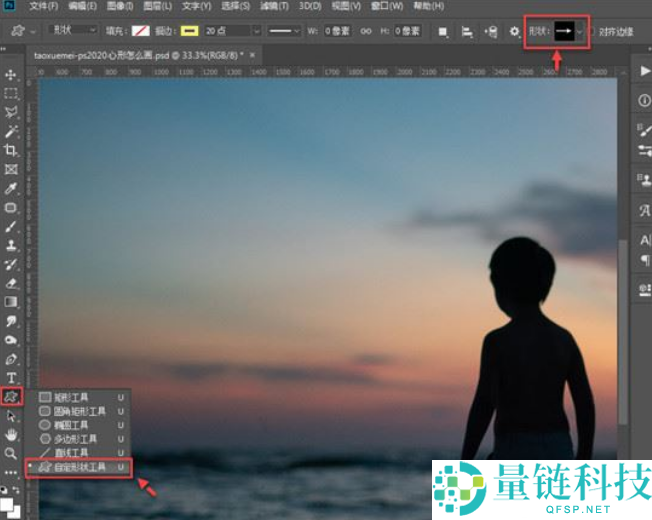Click the fill color swatch

tap(141, 31)
